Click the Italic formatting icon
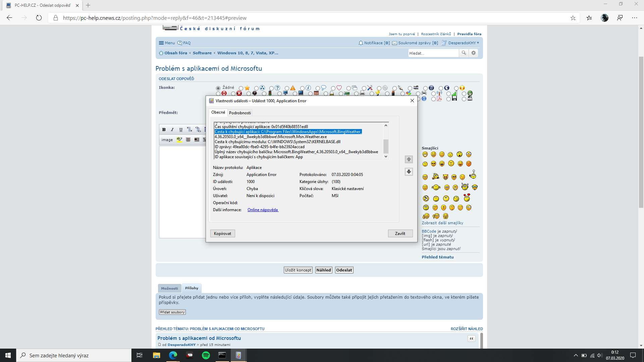 (172, 129)
